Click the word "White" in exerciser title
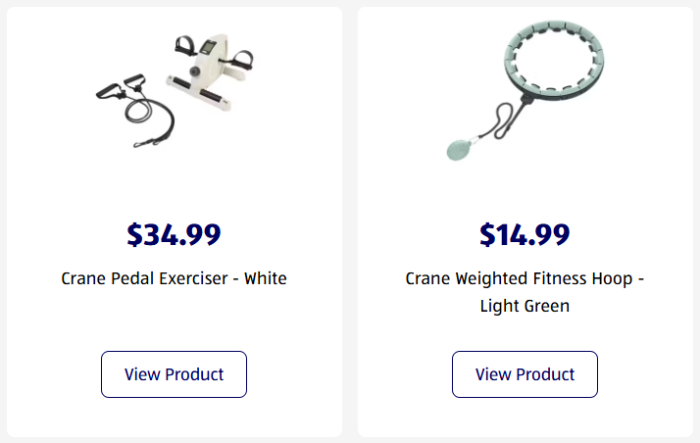Image resolution: width=700 pixels, height=443 pixels. [265, 278]
